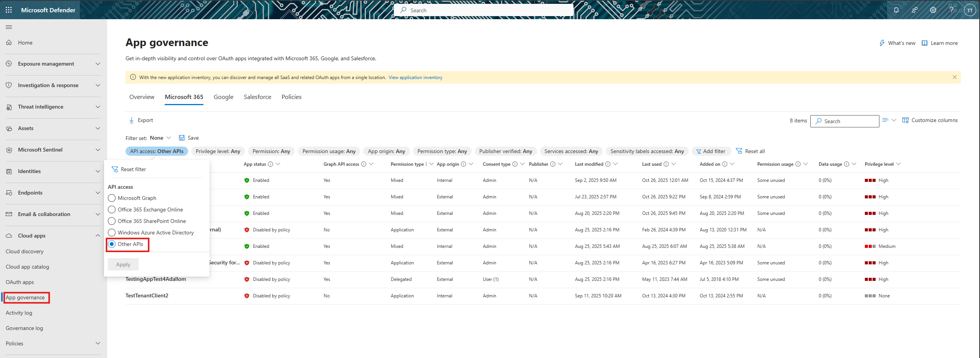This screenshot has width=980, height=358.
Task: Open the Privilege level column sort chevron
Action: pos(898,164)
